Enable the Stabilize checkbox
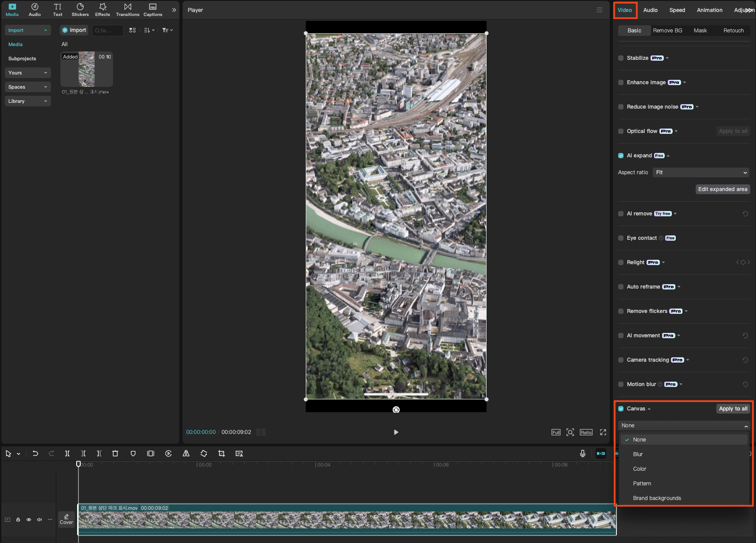The height and width of the screenshot is (543, 756). [x=621, y=58]
